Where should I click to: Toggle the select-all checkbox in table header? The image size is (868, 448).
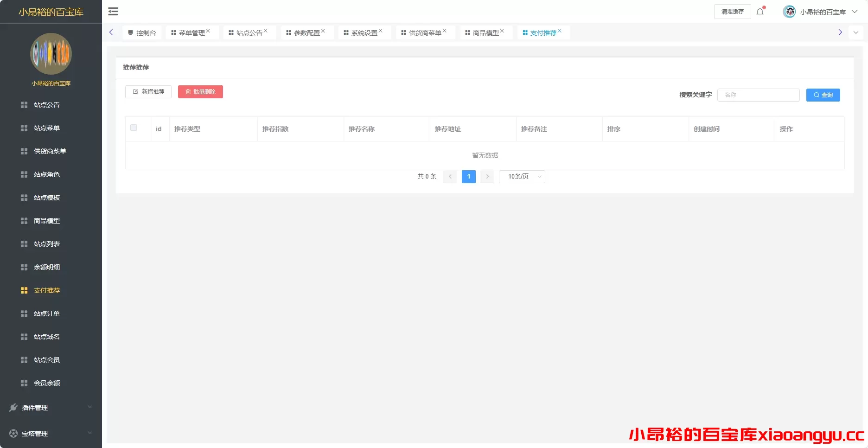pyautogui.click(x=134, y=127)
